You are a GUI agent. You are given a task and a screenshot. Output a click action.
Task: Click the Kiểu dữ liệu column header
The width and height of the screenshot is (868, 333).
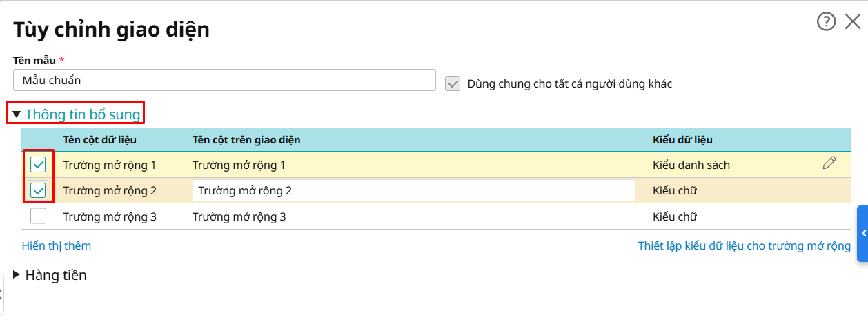click(x=682, y=140)
